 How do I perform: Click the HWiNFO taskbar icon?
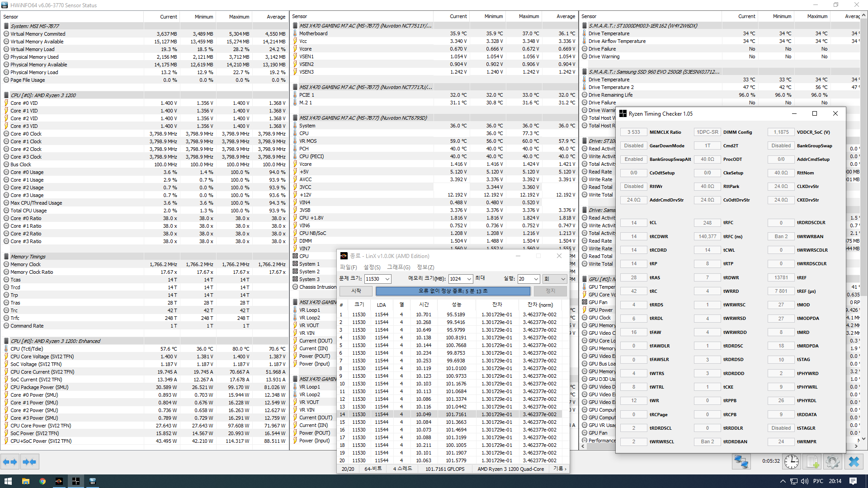pyautogui.click(x=92, y=481)
